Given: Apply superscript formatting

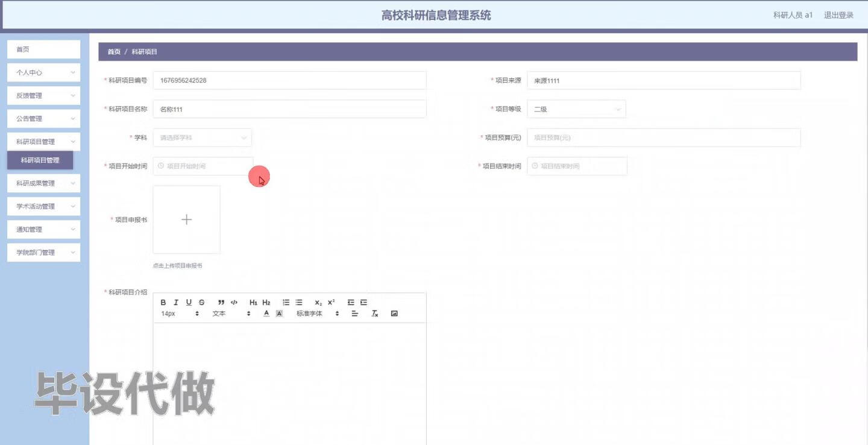Looking at the screenshot, I should click(332, 302).
